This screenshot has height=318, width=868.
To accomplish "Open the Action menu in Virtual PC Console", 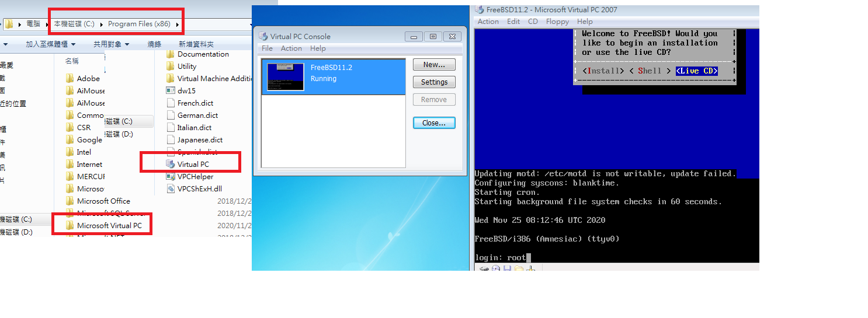I will (291, 48).
